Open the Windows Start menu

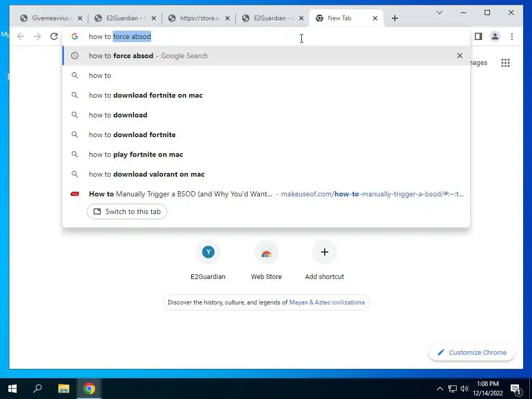12,389
